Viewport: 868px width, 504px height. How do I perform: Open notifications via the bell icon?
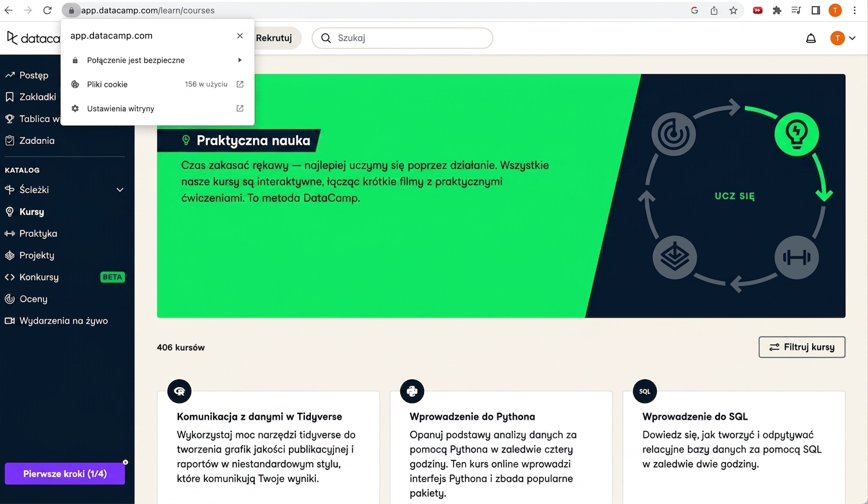coord(811,39)
